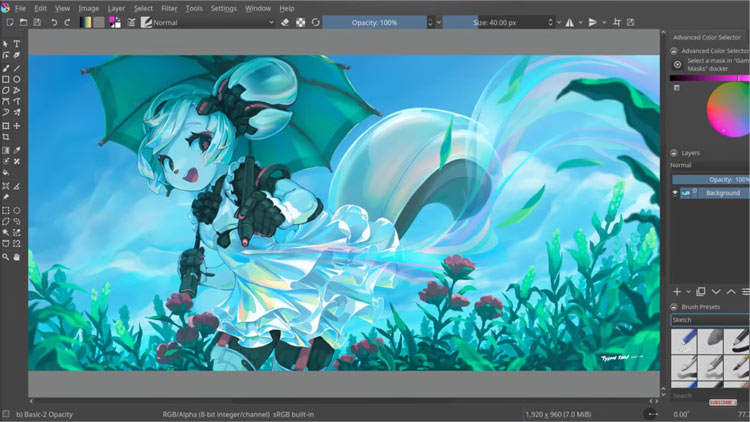The height and width of the screenshot is (422, 750).
Task: Open the add-layer type dropdown arrow
Action: point(688,292)
